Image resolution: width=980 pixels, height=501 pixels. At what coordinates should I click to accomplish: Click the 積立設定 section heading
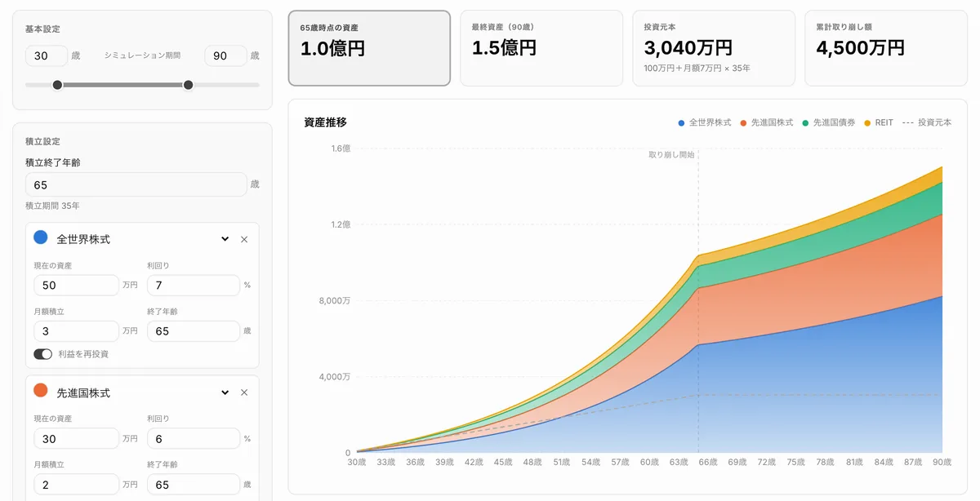[42, 141]
